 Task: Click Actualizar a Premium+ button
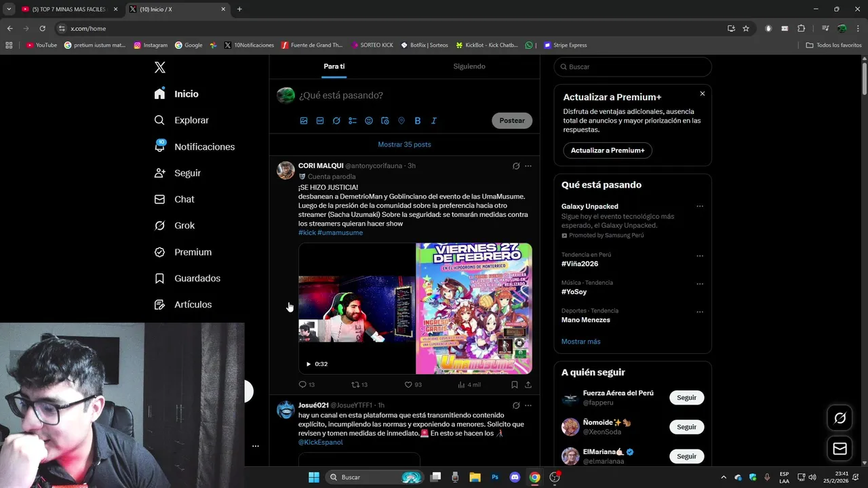pyautogui.click(x=608, y=150)
